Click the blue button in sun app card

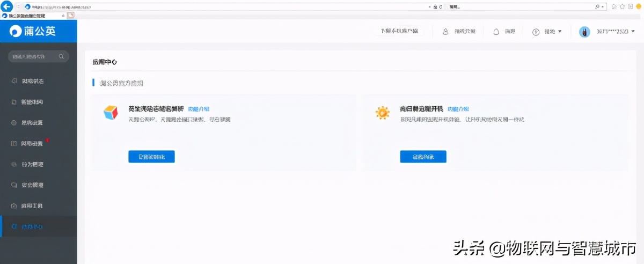(423, 157)
